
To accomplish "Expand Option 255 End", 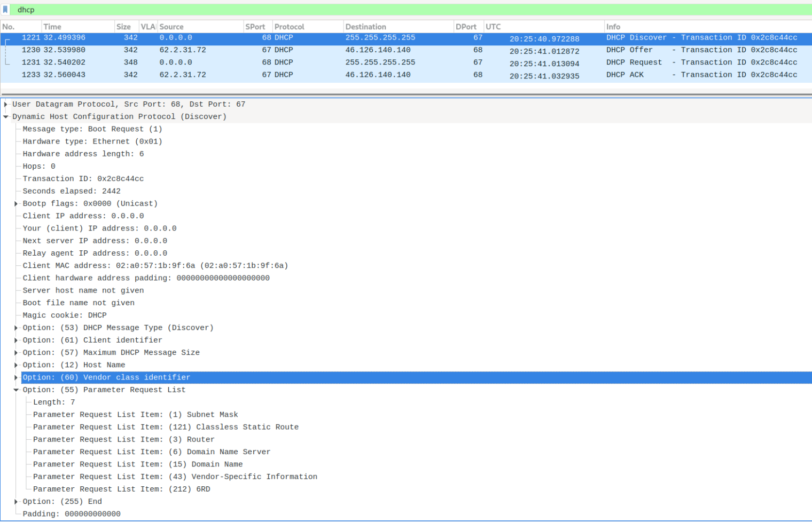I will (x=16, y=502).
